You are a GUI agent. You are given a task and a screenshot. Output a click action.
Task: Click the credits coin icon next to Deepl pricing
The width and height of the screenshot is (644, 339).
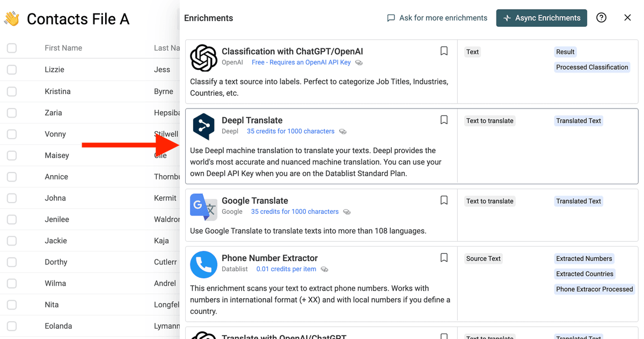click(x=343, y=132)
